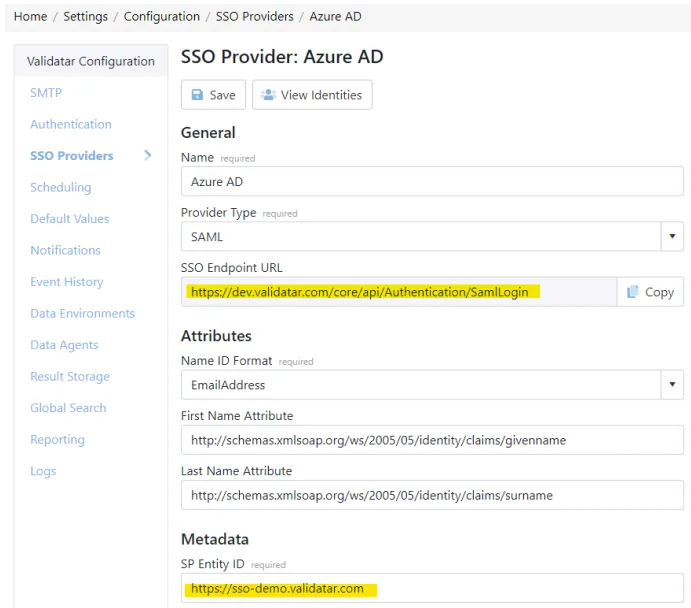Open Settings breadcrumb link
691x608 pixels.
coord(85,16)
